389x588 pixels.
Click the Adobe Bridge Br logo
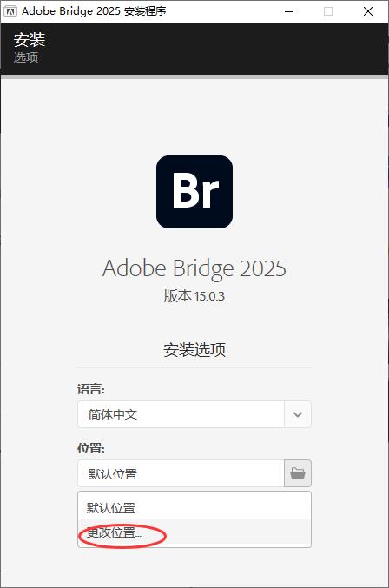pos(194,192)
